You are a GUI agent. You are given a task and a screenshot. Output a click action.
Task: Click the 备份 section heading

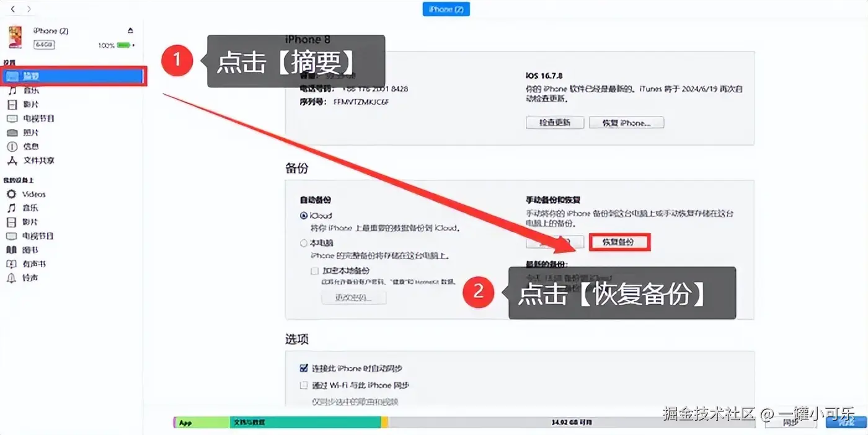[296, 169]
